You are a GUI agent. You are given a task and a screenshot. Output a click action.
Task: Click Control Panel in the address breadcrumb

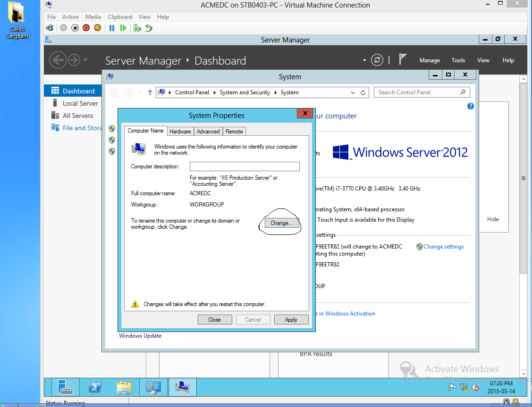click(x=192, y=92)
